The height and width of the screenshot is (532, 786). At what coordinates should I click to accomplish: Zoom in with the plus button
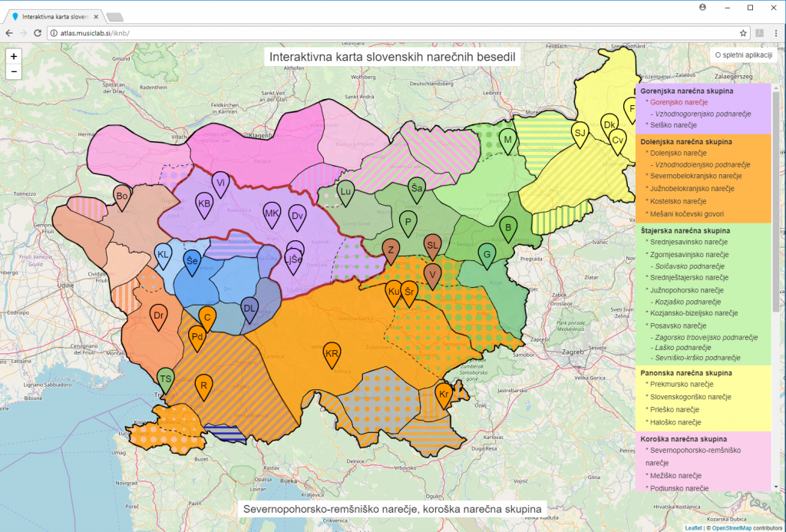14,56
